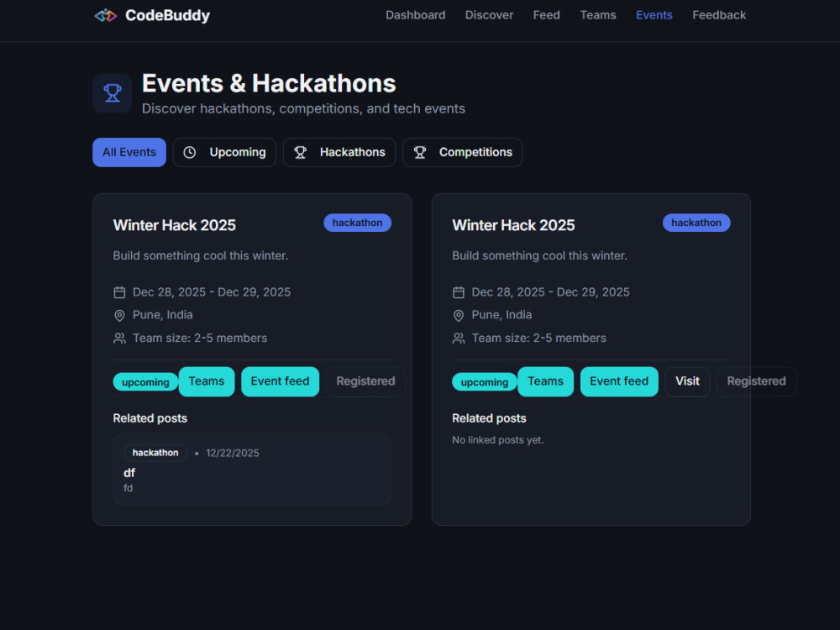
Task: Click 'No linked posts yet.' text
Action: [x=497, y=440]
